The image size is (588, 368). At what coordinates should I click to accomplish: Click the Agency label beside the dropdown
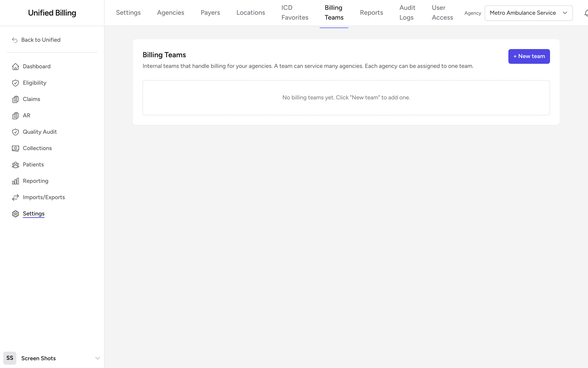point(473,13)
